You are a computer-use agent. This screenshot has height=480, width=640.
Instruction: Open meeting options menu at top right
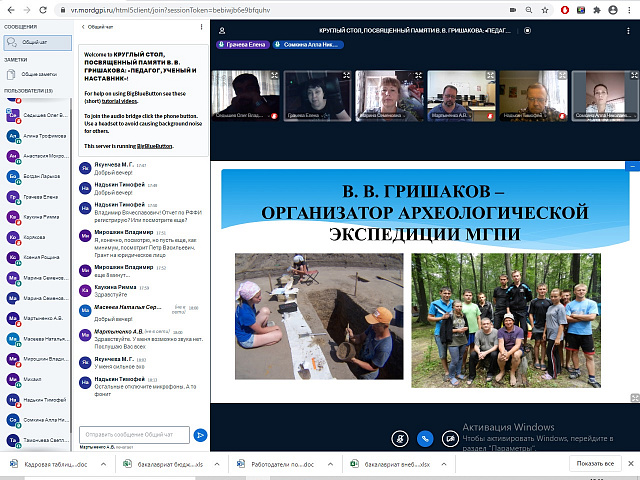pyautogui.click(x=628, y=31)
